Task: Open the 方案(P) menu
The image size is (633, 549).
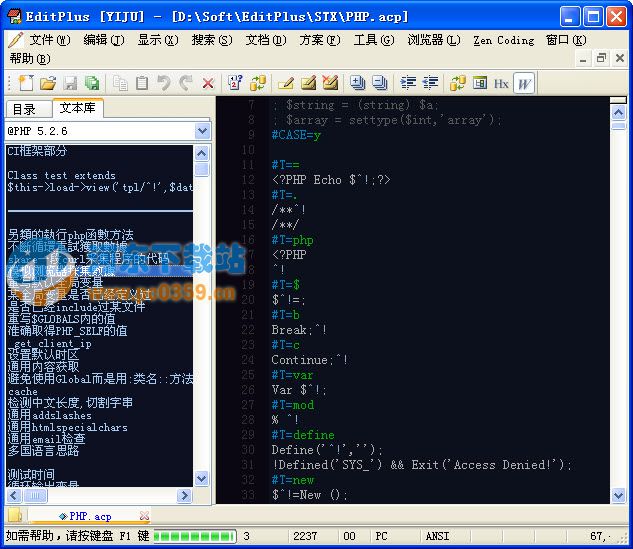Action: [320, 40]
